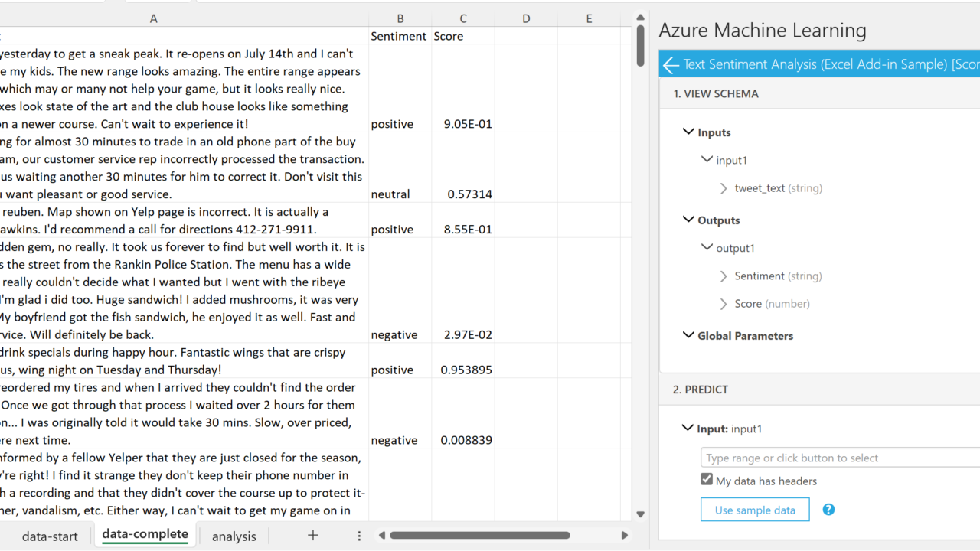Add a new sheet with plus icon
This screenshot has height=551, width=980.
[x=312, y=536]
